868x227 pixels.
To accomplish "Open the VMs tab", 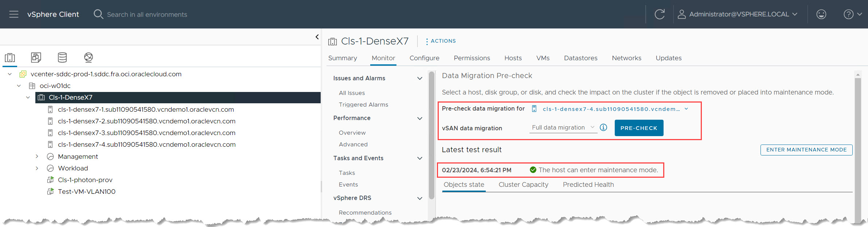I will (x=543, y=58).
